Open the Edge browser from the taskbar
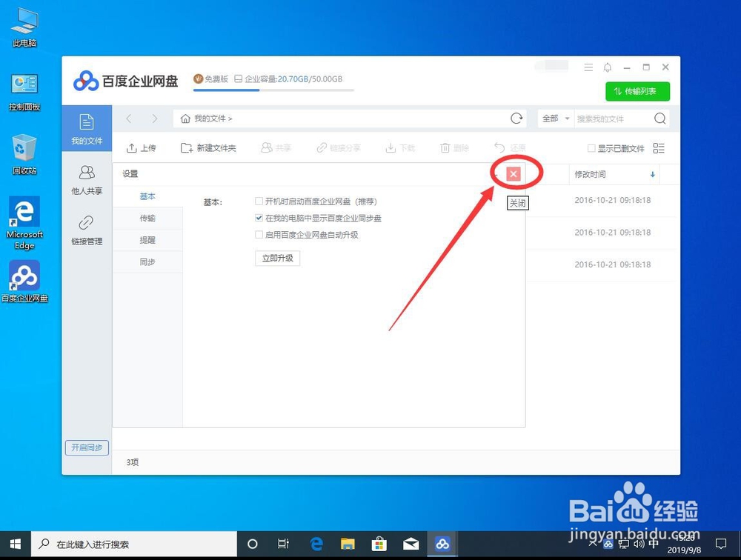This screenshot has height=560, width=741. coord(316,544)
